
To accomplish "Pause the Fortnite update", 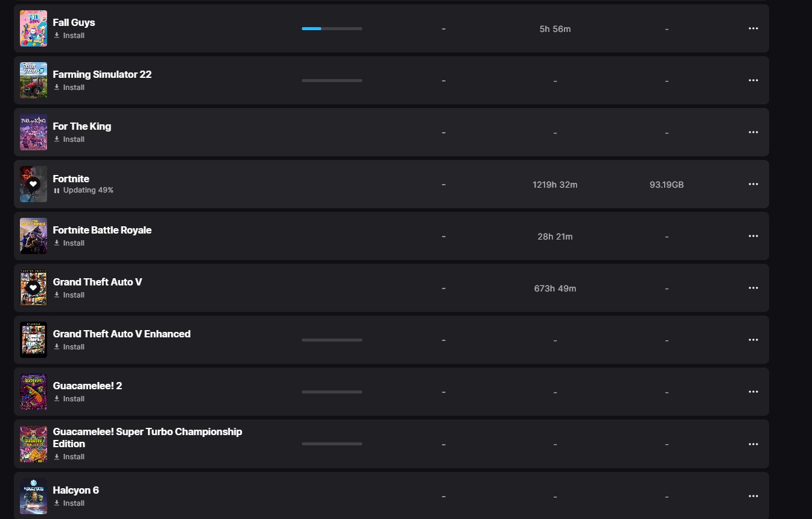I will 57,190.
